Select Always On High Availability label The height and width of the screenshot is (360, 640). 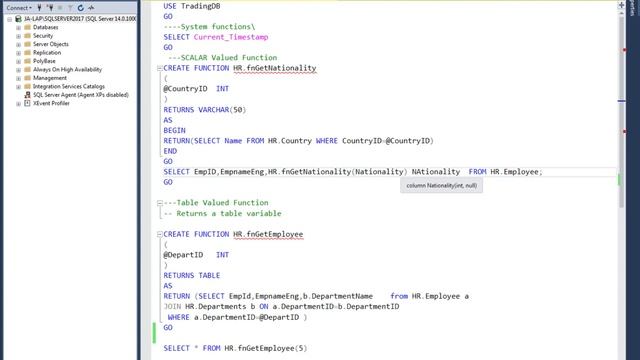pos(67,69)
